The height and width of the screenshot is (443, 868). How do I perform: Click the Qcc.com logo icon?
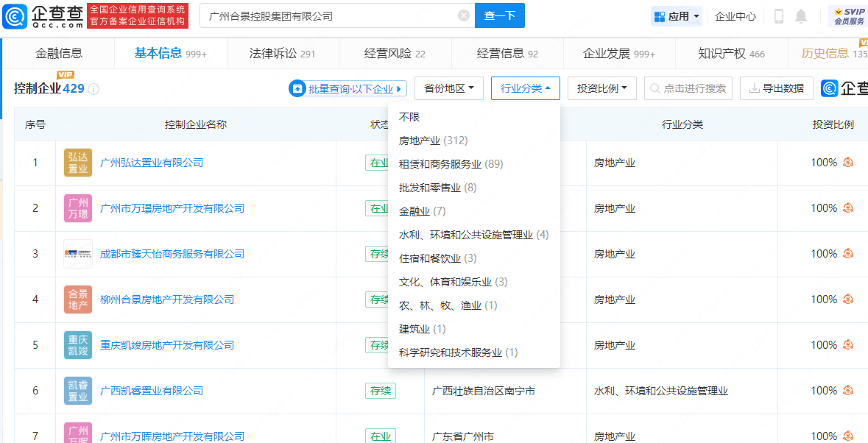16,16
